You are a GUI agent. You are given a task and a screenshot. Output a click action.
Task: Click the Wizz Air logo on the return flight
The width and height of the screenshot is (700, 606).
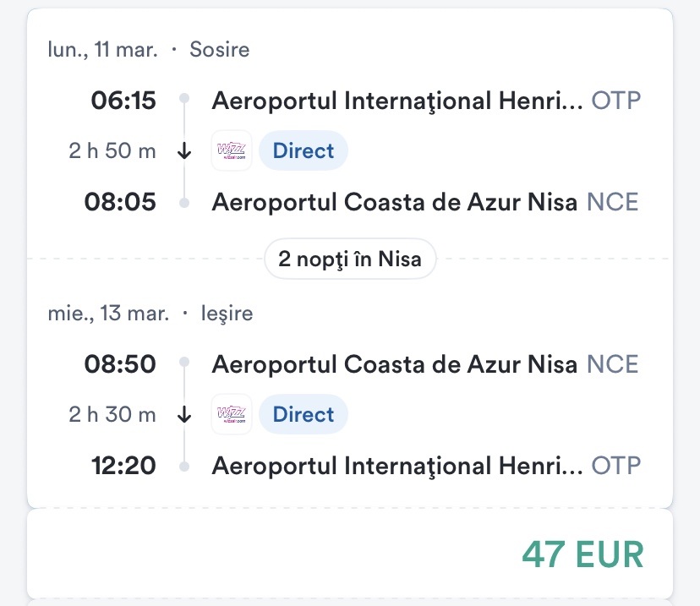(231, 415)
